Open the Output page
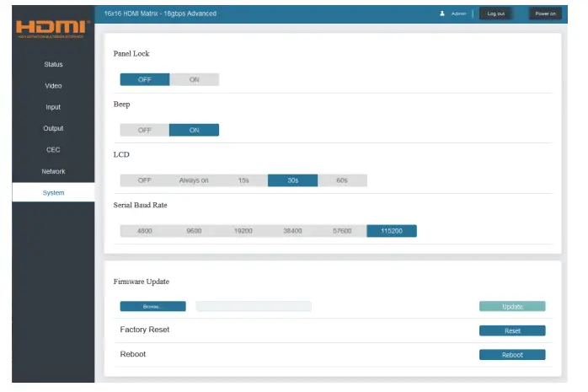This screenshot has width=588, height=392. (x=53, y=129)
